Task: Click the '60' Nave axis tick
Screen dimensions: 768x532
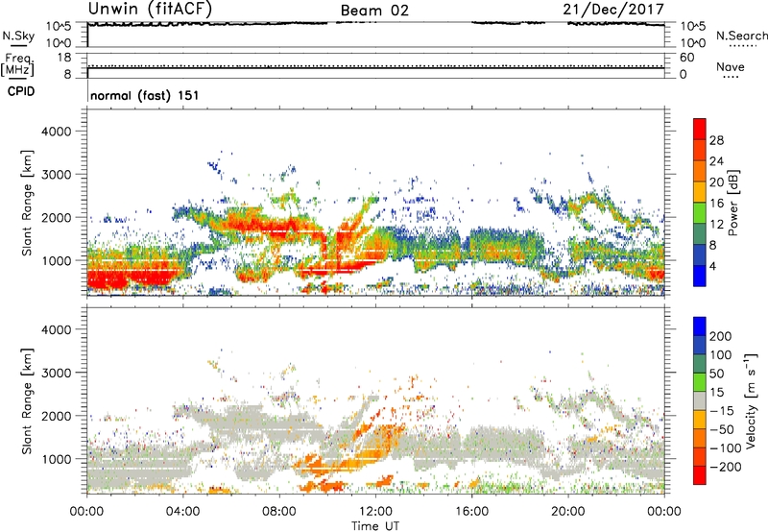Action: 687,58
